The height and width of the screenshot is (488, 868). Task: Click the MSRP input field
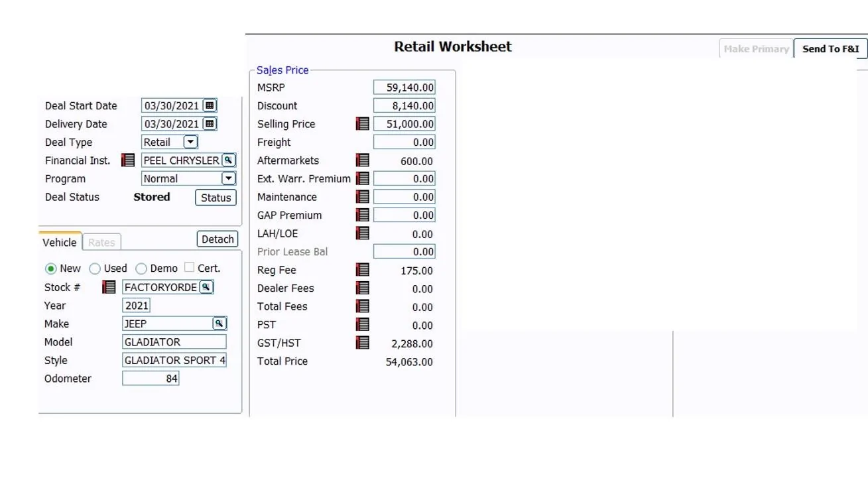[404, 88]
